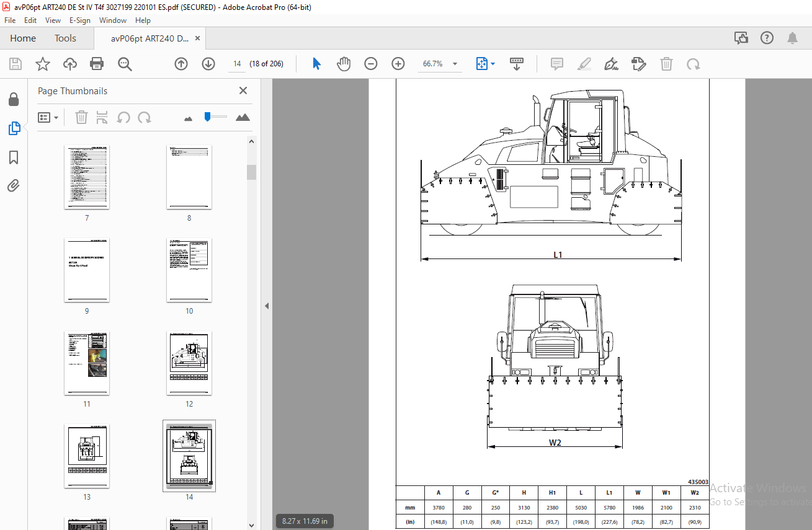The image size is (812, 530).
Task: Activate the Hand pan tool
Action: 344,64
